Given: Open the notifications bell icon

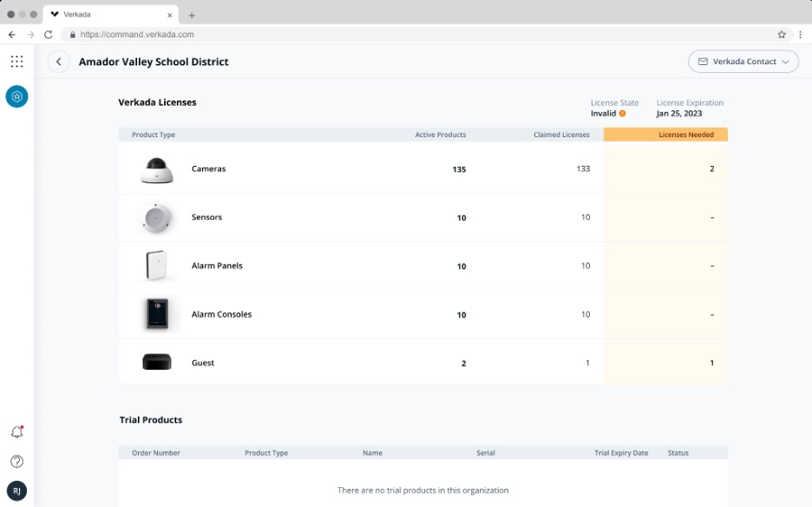Looking at the screenshot, I should pos(17,431).
